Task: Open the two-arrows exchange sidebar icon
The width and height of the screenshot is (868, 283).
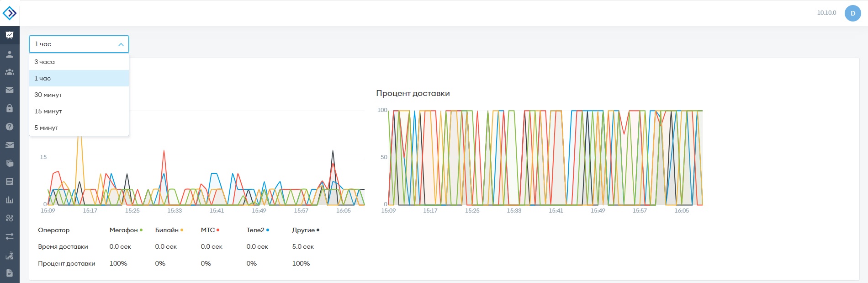Action: (x=10, y=236)
